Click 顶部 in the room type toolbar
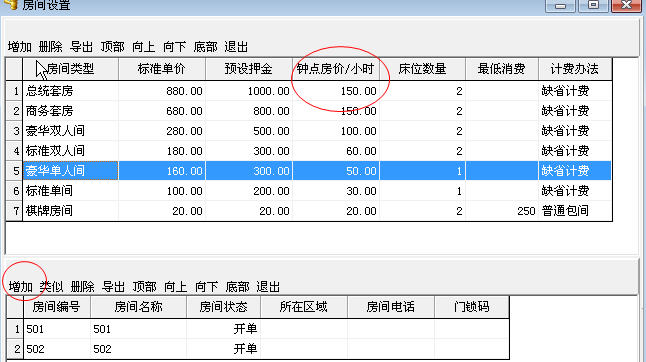Image resolution: width=646 pixels, height=362 pixels. (x=112, y=47)
